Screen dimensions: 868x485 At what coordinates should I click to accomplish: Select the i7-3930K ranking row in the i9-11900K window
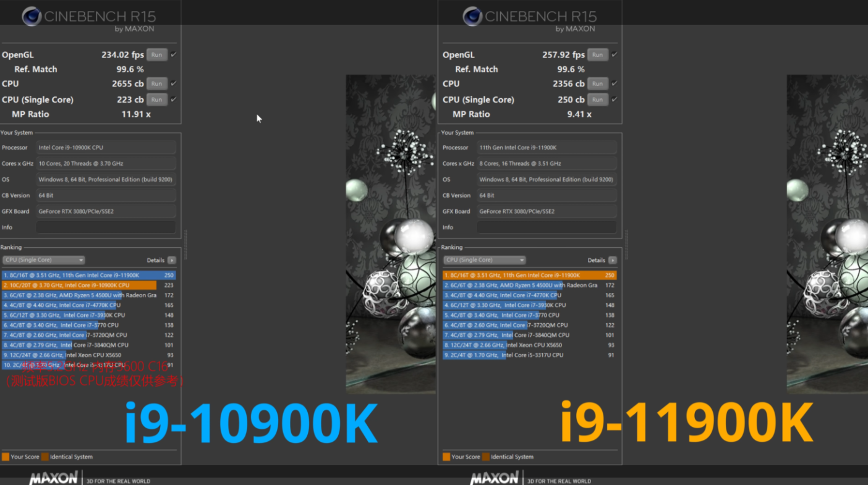click(530, 305)
